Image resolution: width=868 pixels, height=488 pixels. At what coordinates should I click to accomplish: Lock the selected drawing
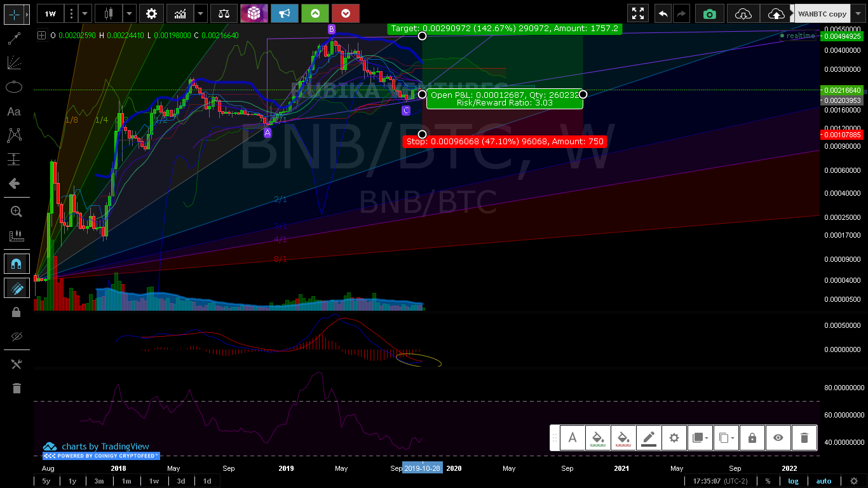(752, 438)
